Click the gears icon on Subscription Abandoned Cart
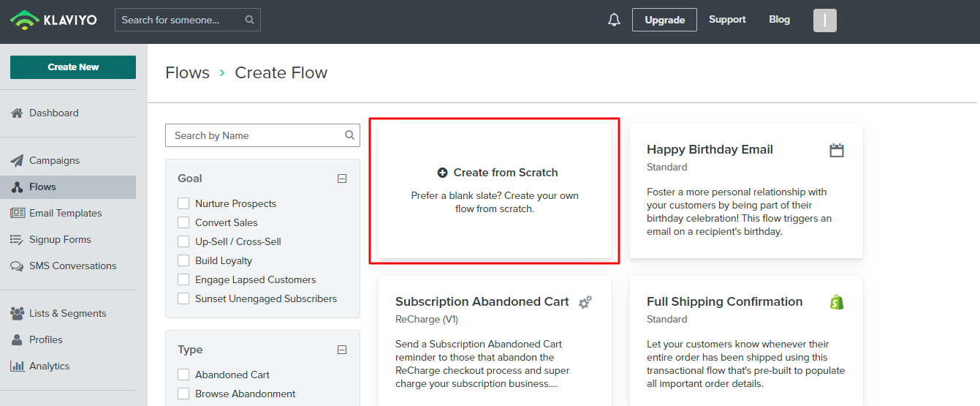The height and width of the screenshot is (406, 980). (585, 302)
